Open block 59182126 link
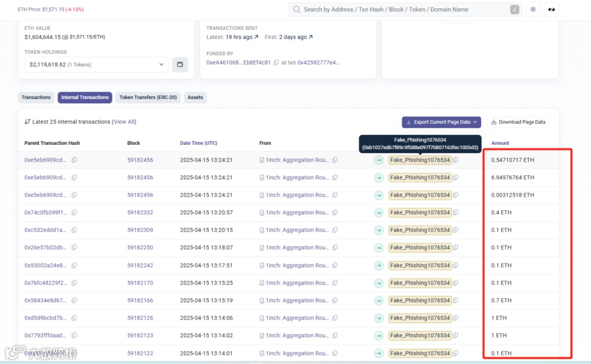This screenshot has height=364, width=591. click(x=140, y=318)
